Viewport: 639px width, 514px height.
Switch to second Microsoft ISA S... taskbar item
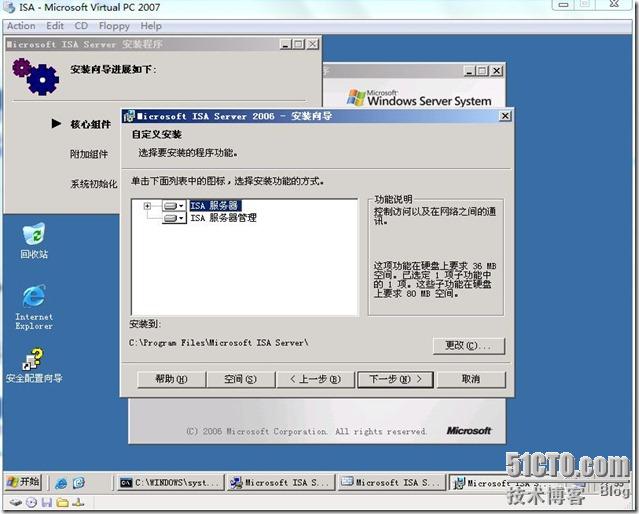click(392, 483)
